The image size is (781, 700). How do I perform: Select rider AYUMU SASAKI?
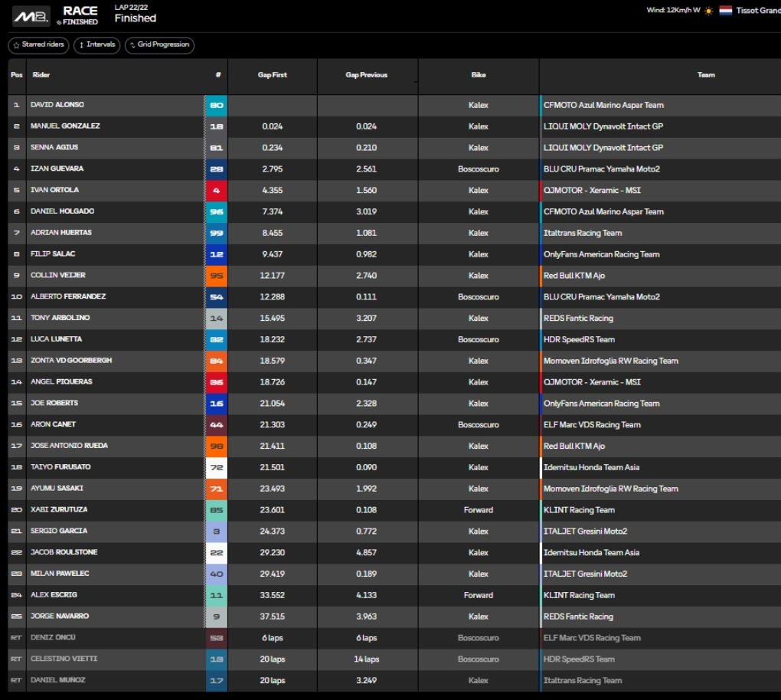(57, 489)
